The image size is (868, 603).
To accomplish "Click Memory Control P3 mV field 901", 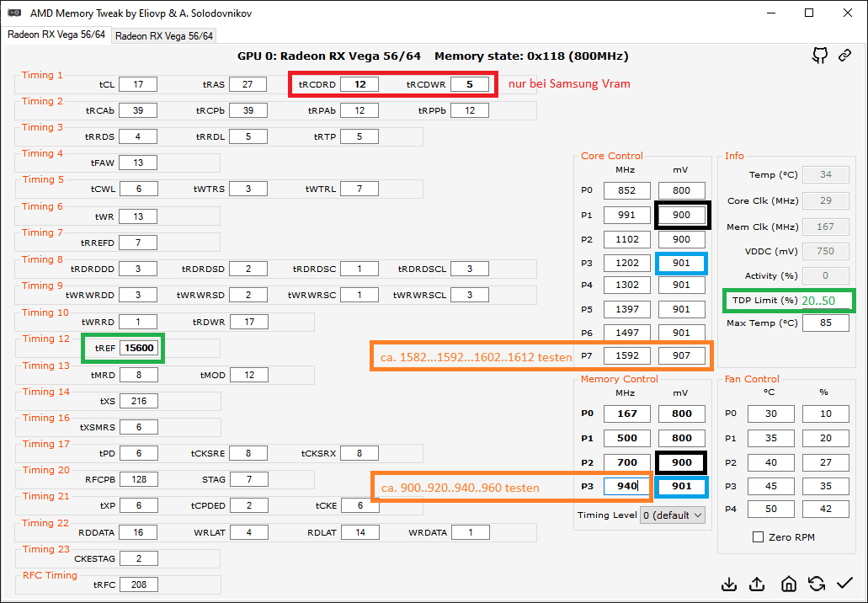I will (681, 486).
